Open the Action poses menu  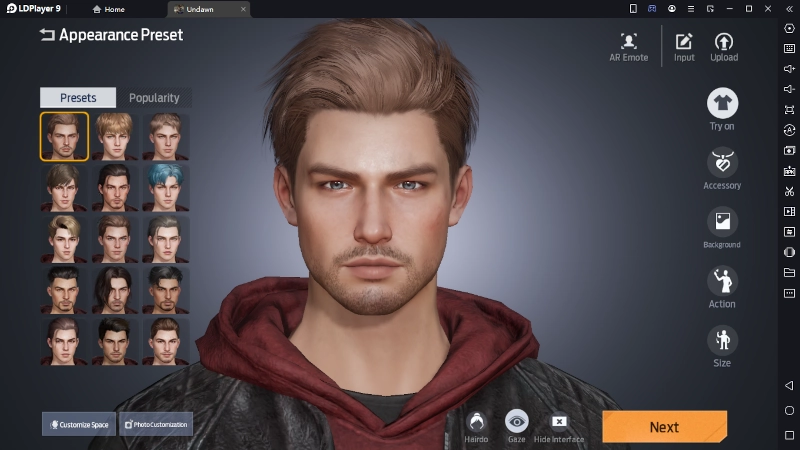pyautogui.click(x=722, y=287)
